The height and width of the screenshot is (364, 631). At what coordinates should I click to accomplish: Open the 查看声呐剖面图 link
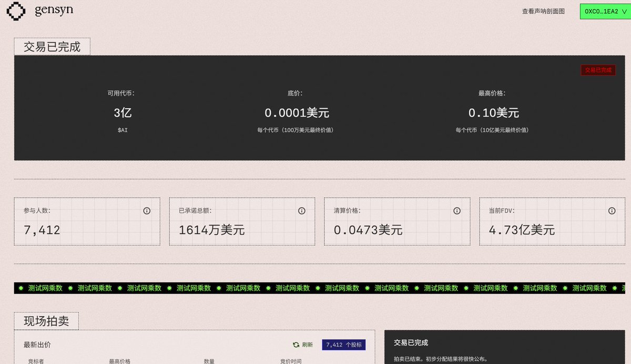click(x=543, y=11)
